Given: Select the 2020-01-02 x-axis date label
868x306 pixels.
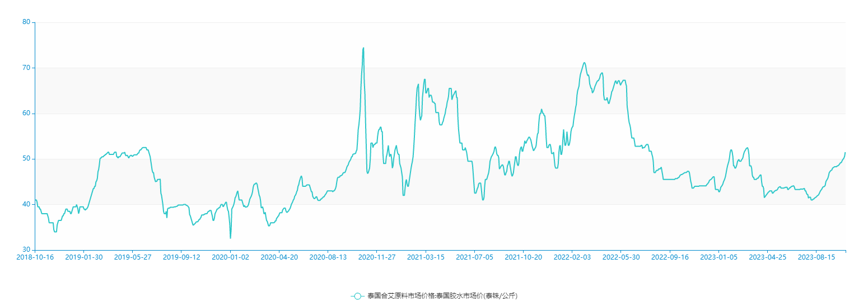Looking at the screenshot, I should point(230,257).
